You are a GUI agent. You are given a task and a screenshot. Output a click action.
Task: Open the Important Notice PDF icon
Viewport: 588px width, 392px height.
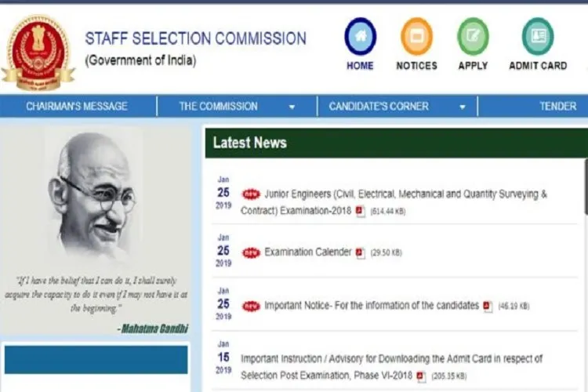[488, 306]
